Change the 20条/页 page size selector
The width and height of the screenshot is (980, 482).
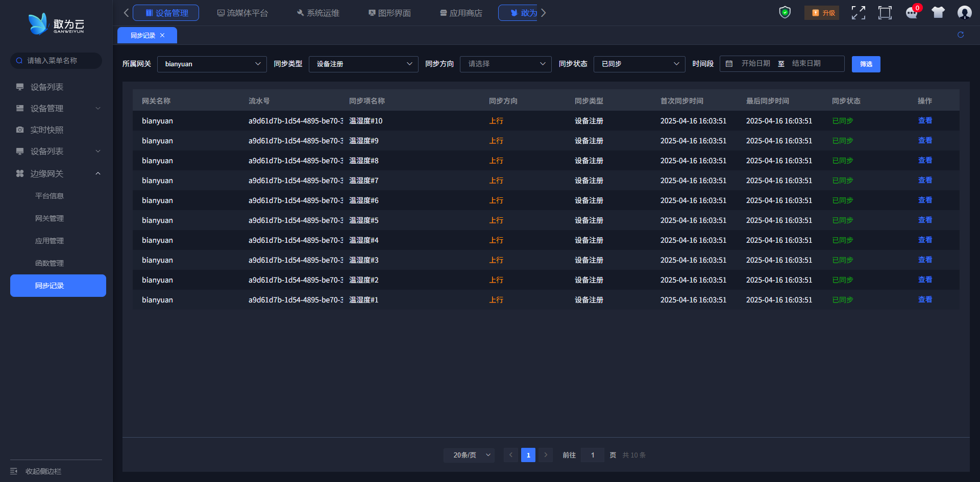tap(469, 455)
